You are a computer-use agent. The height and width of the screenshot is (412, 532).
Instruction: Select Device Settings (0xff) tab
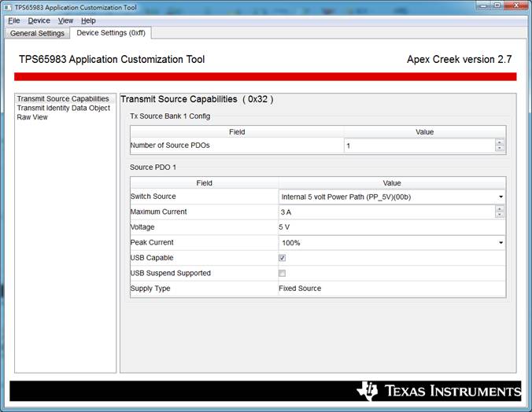tap(111, 33)
